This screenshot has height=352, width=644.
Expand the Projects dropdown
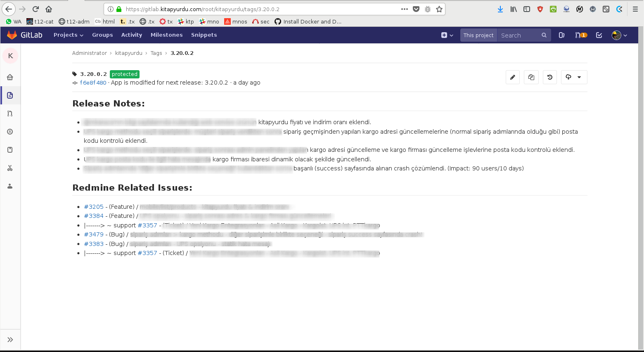click(69, 35)
